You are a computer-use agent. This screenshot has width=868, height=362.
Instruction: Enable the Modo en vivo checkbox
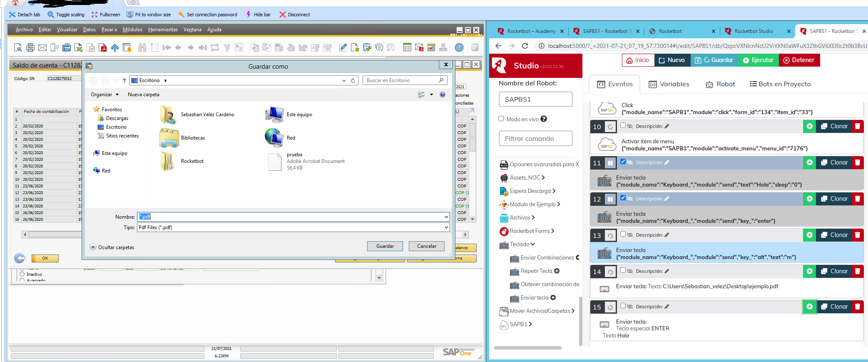501,119
